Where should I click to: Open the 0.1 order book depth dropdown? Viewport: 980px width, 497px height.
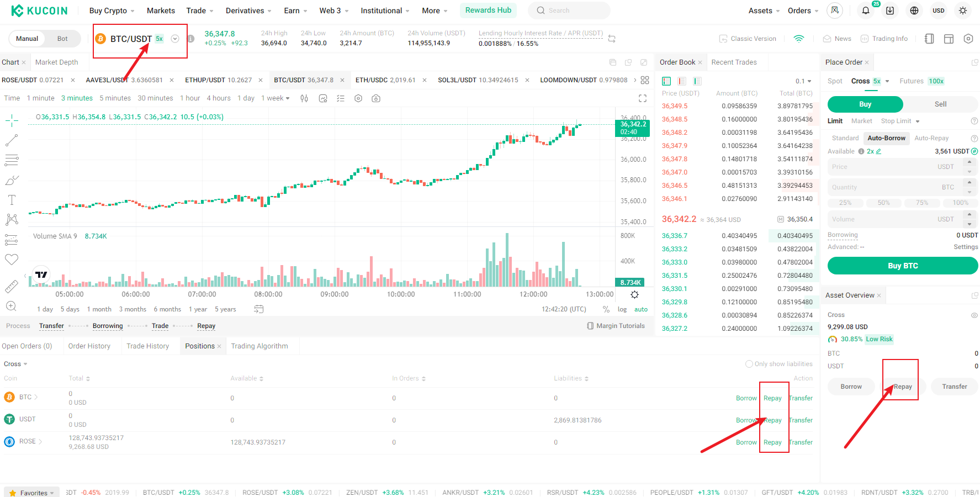pos(803,81)
